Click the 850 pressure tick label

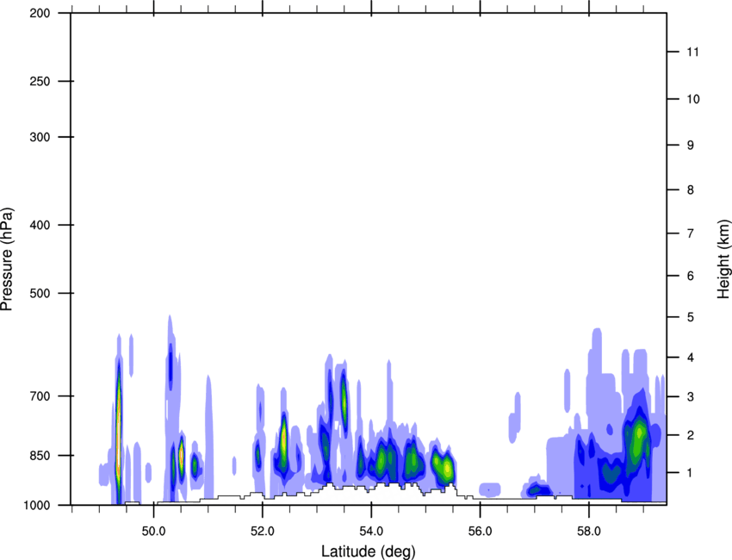pyautogui.click(x=40, y=456)
